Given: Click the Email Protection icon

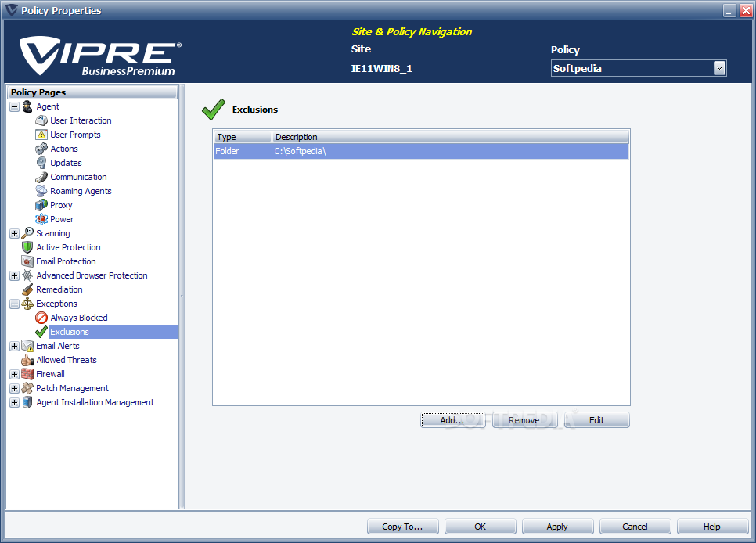Looking at the screenshot, I should [x=27, y=261].
